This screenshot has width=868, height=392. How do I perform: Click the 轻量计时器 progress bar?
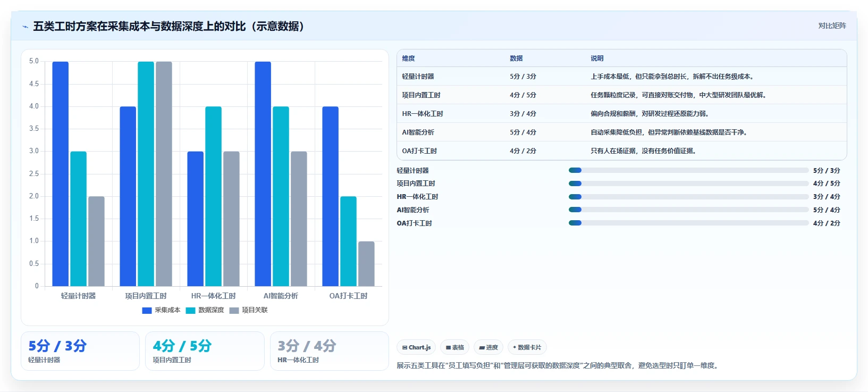coord(688,170)
